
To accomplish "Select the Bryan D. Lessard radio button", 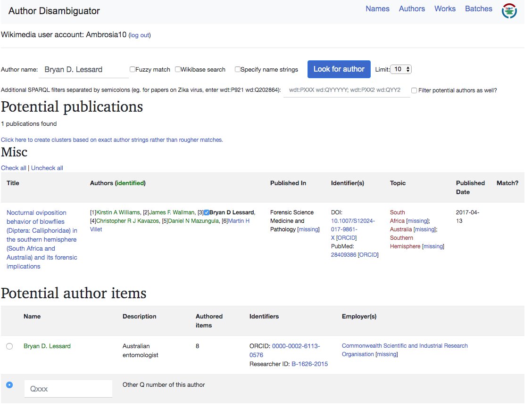I will (9, 346).
